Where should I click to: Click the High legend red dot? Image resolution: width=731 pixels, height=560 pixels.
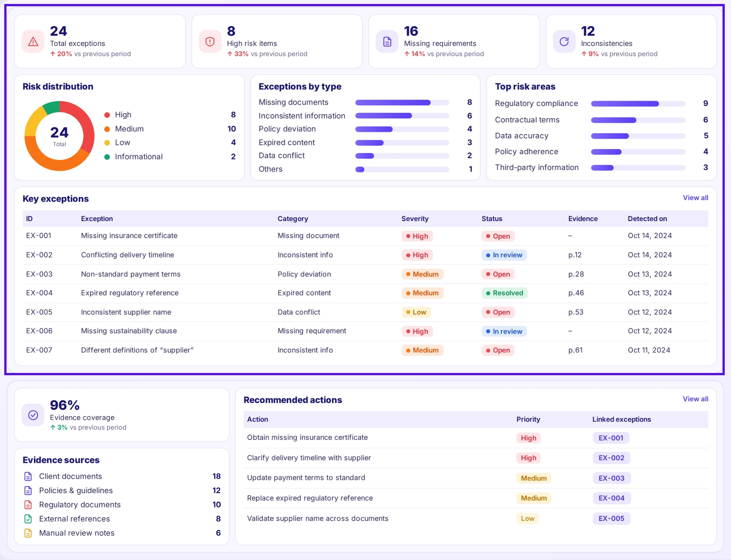point(107,115)
